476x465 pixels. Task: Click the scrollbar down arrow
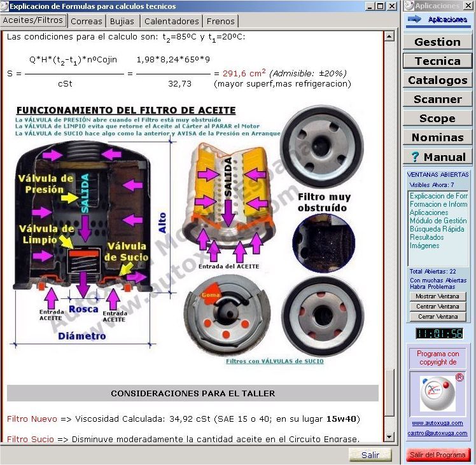[x=389, y=437]
